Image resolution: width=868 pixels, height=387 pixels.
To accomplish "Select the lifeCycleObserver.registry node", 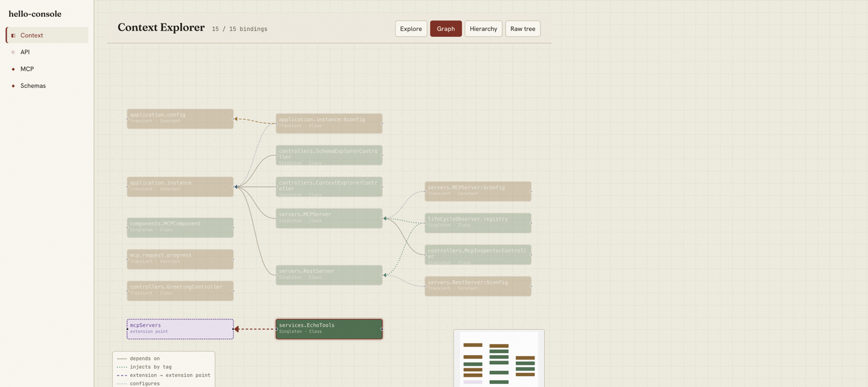I will click(x=478, y=223).
